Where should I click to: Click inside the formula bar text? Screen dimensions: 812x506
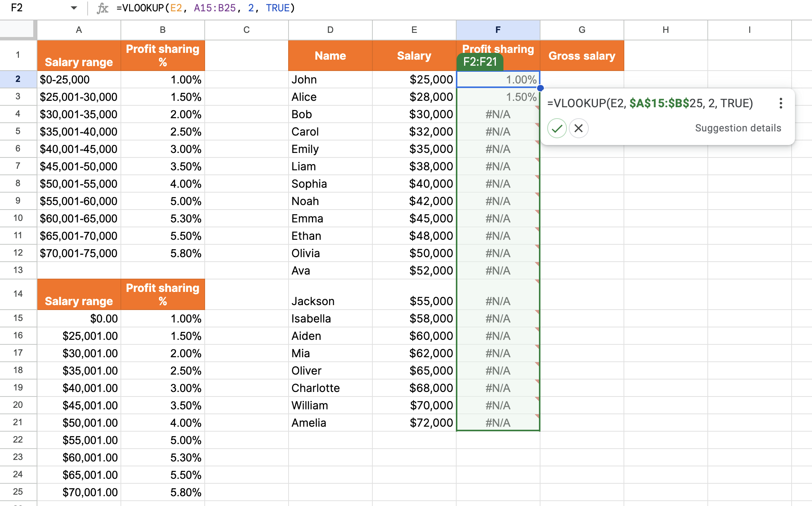click(206, 8)
